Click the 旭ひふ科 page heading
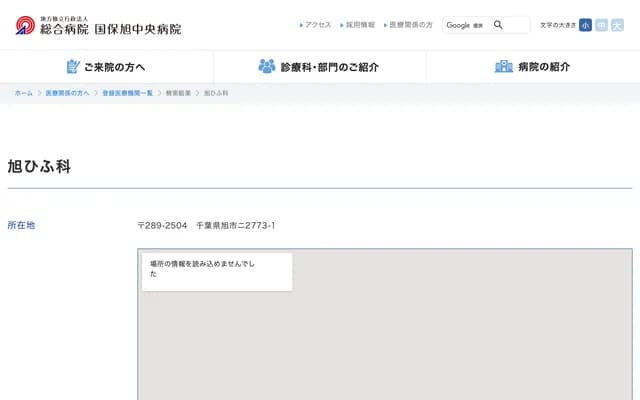This screenshot has height=400, width=640. pyautogui.click(x=39, y=167)
